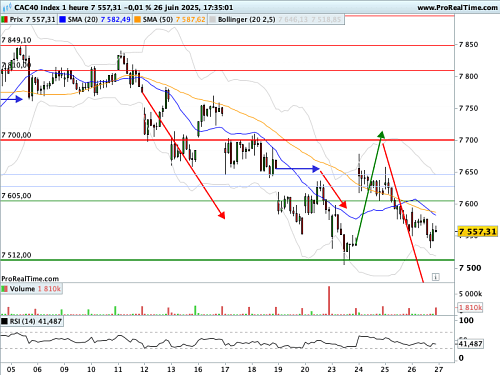This screenshot has width=500, height=375.
Task: Click the orange SMA (50) color swatch
Action: click(x=138, y=20)
